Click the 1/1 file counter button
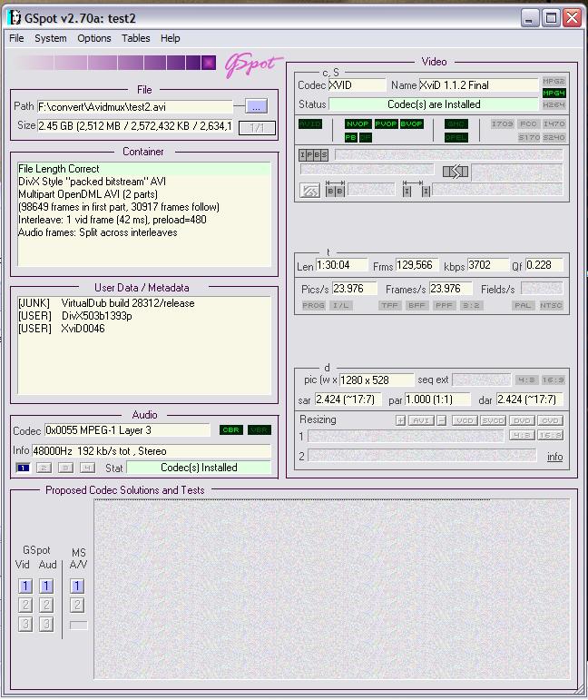 click(257, 128)
